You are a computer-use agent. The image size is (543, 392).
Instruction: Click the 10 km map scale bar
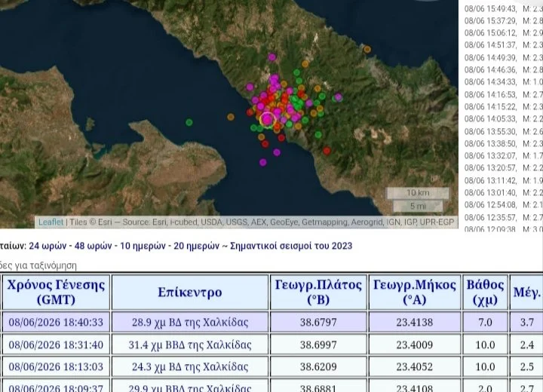coord(418,193)
